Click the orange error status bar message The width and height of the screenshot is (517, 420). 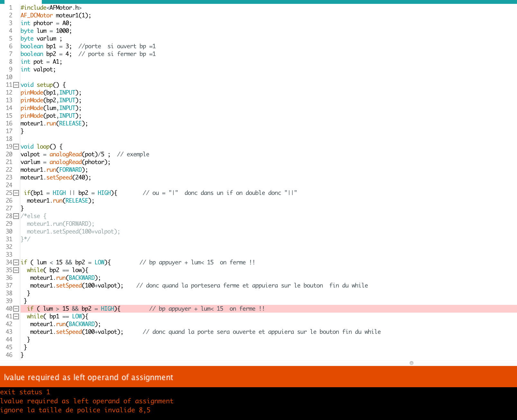click(89, 377)
